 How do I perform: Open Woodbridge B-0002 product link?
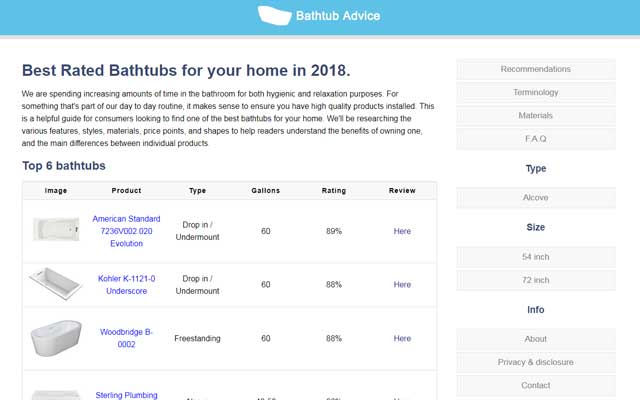126,338
